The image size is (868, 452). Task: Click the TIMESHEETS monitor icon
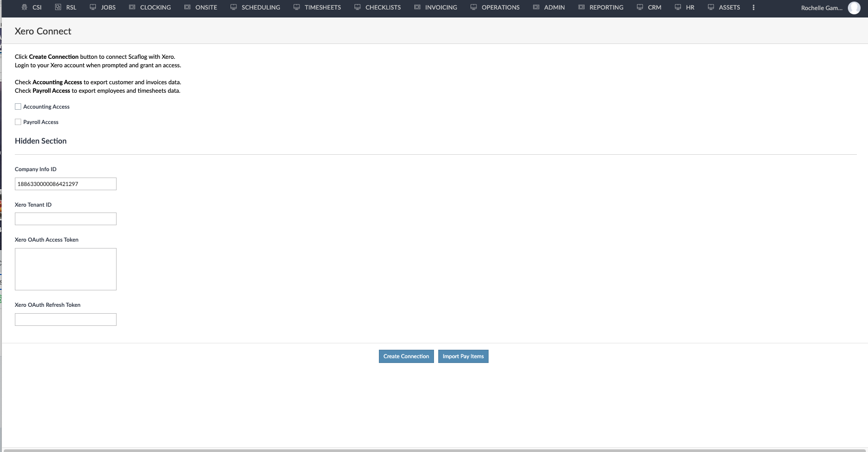coord(296,7)
